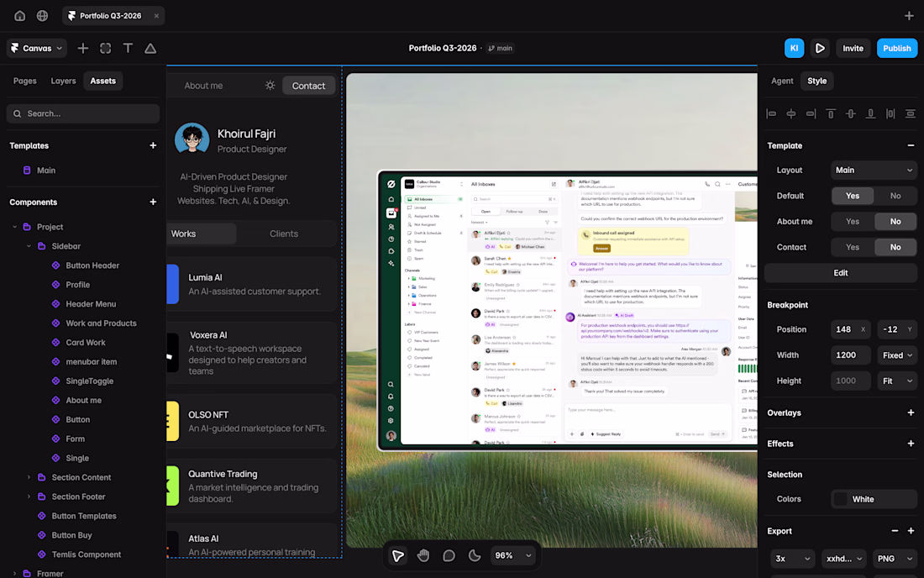Collapse Template section with minus icon
Screen dimensions: 924x578
(x=911, y=145)
